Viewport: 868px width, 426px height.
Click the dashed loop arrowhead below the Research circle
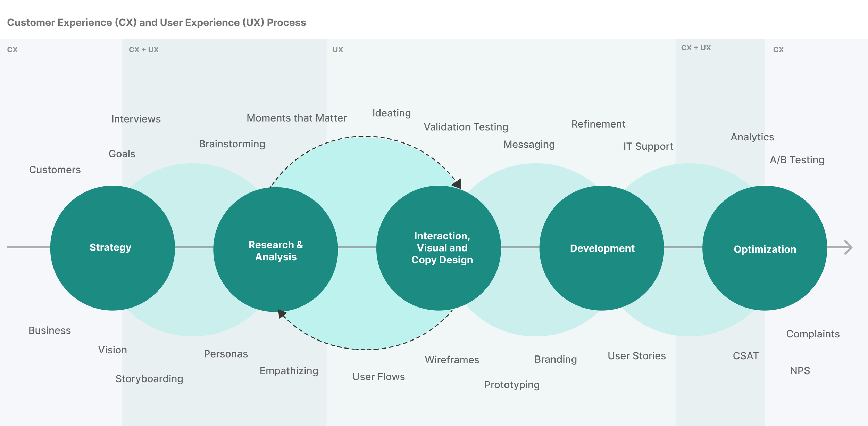coord(282,313)
